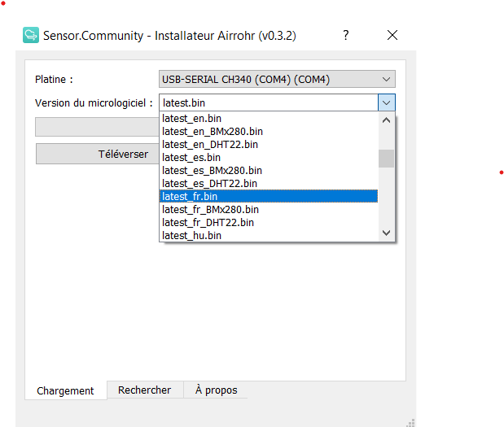The width and height of the screenshot is (504, 427).
Task: Open the À propos tab
Action: [x=216, y=390]
